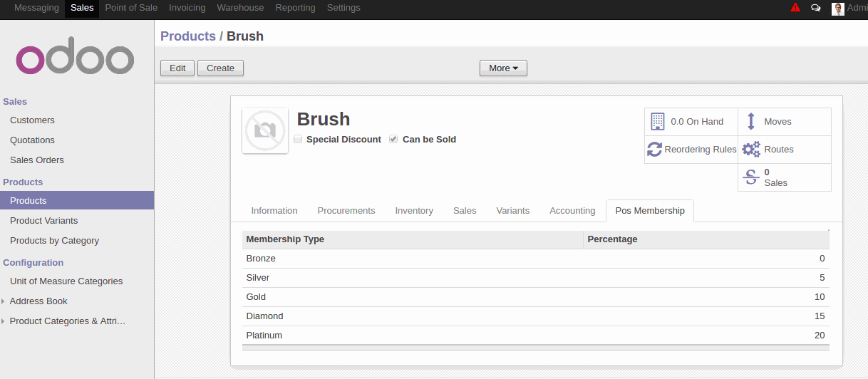Toggle the Special Discount checkbox

(298, 140)
